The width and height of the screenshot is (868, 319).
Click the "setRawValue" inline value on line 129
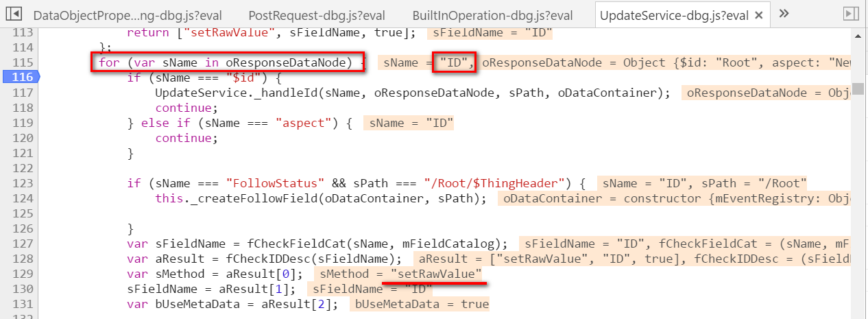(436, 274)
